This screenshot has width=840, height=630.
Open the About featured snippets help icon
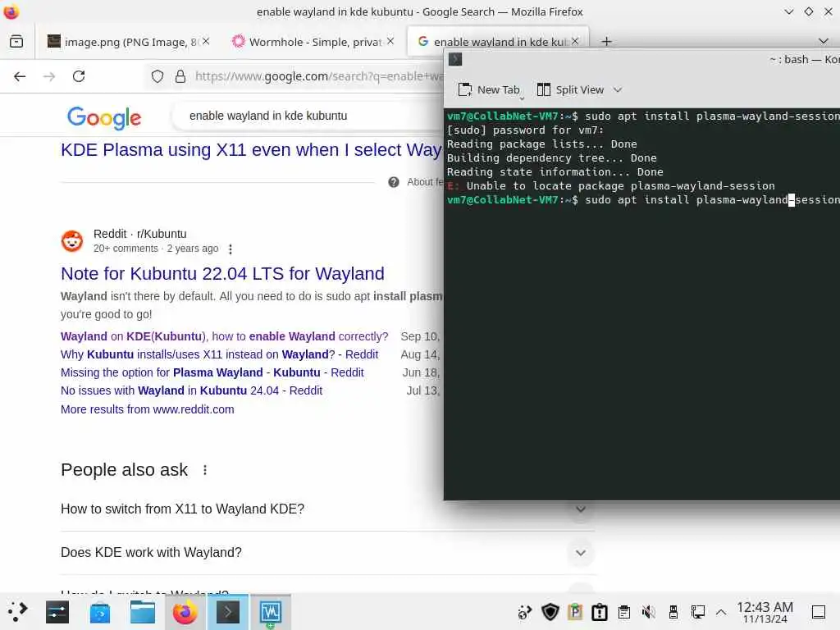coord(394,182)
